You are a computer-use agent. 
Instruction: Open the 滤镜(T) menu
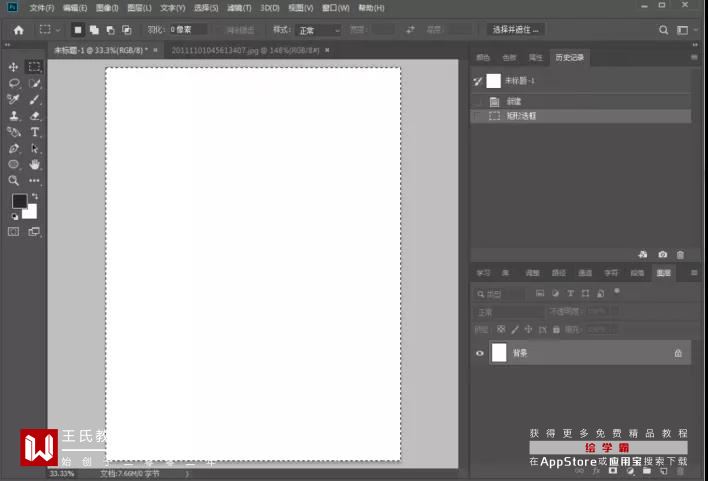(239, 8)
